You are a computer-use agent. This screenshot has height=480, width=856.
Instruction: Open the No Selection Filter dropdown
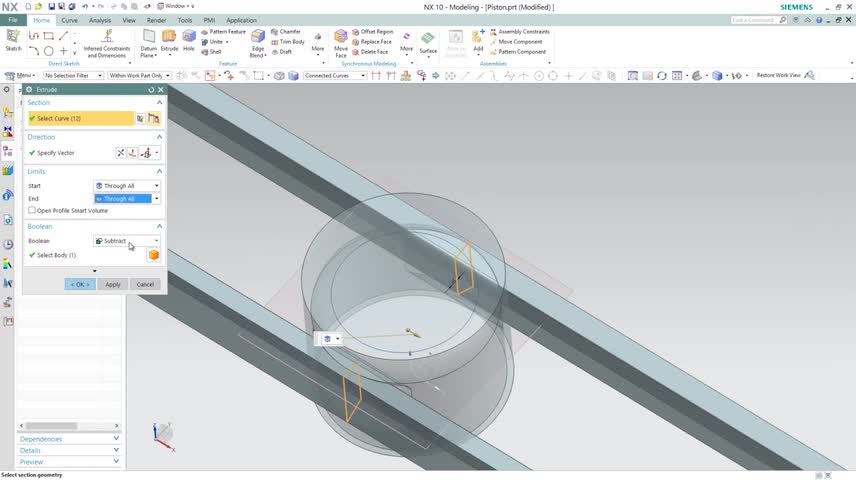[73, 75]
